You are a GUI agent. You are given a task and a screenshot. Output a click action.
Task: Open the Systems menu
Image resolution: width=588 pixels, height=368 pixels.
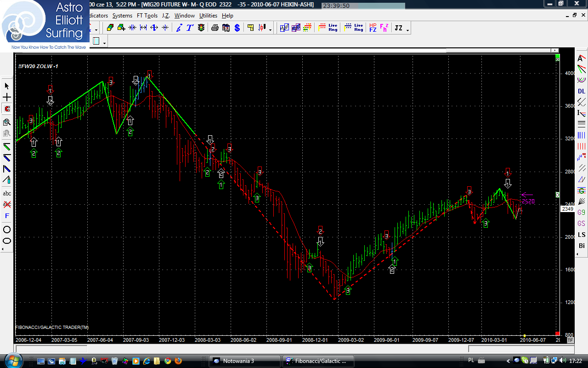tap(122, 16)
